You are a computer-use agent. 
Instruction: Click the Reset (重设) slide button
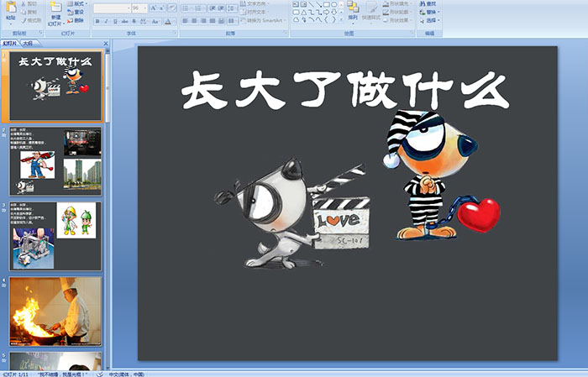76,13
